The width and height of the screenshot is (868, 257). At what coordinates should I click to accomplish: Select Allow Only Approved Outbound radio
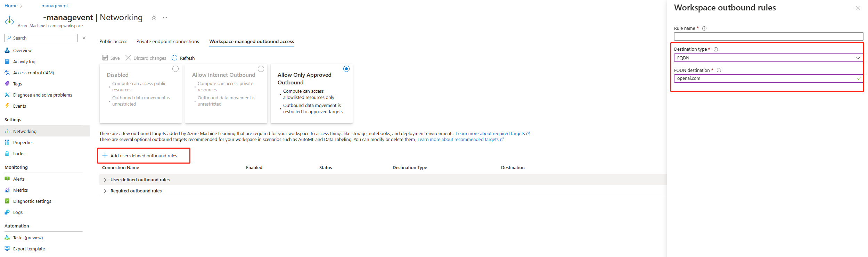[x=346, y=69]
